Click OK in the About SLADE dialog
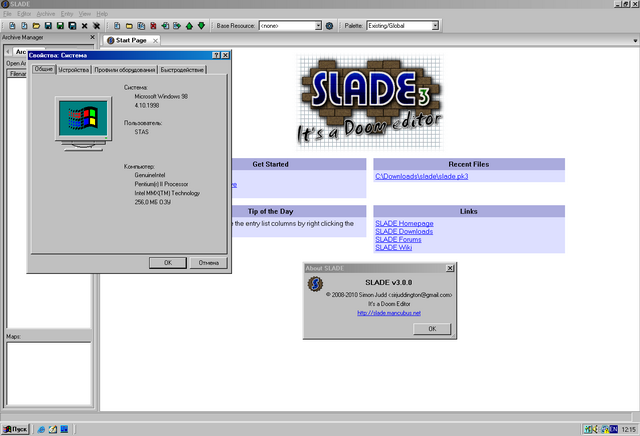 pos(431,328)
